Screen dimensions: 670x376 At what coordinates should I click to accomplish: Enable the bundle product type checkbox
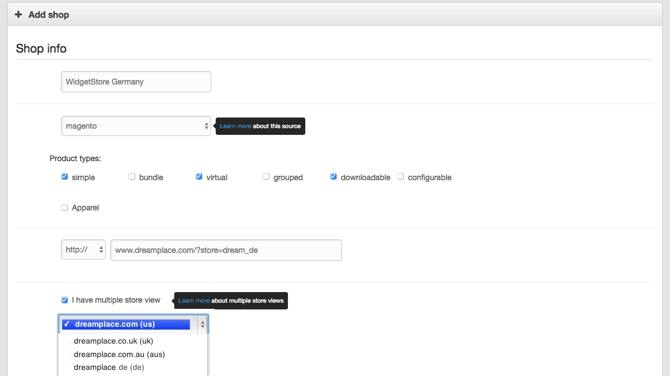point(132,176)
